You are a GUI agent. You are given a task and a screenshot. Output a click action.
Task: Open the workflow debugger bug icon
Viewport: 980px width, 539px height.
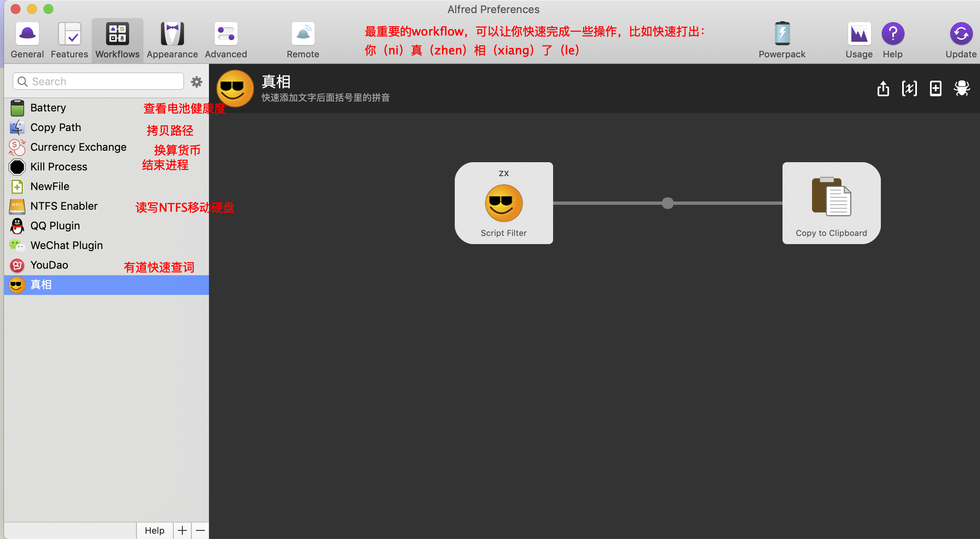click(962, 88)
